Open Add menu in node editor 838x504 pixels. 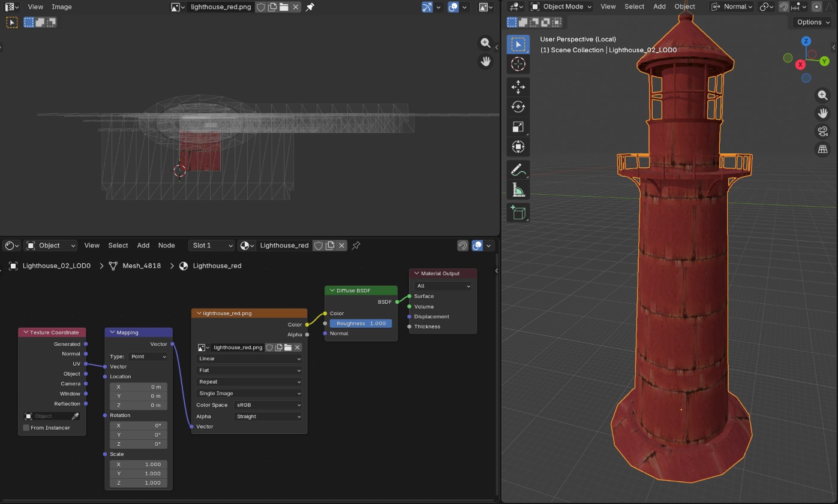click(143, 245)
